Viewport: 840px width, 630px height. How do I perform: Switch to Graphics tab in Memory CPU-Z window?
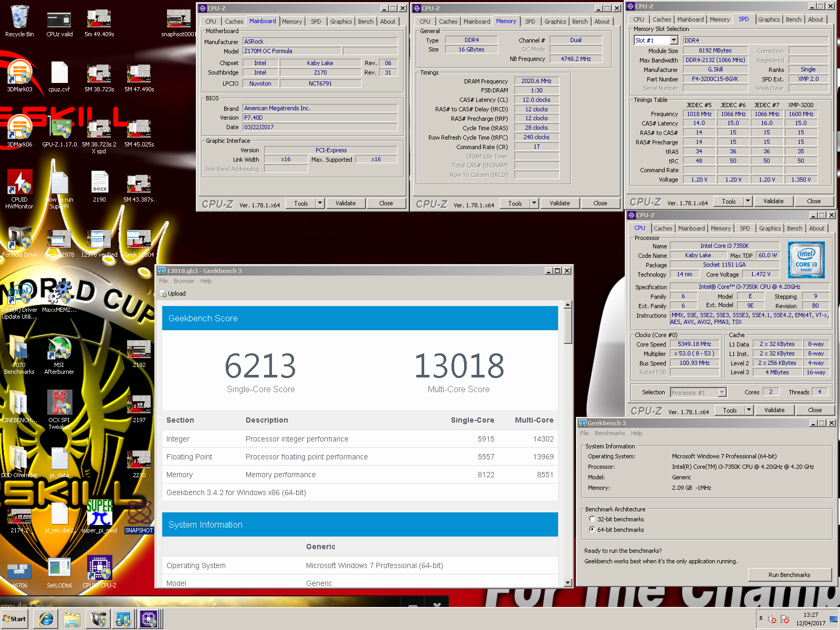[x=555, y=22]
